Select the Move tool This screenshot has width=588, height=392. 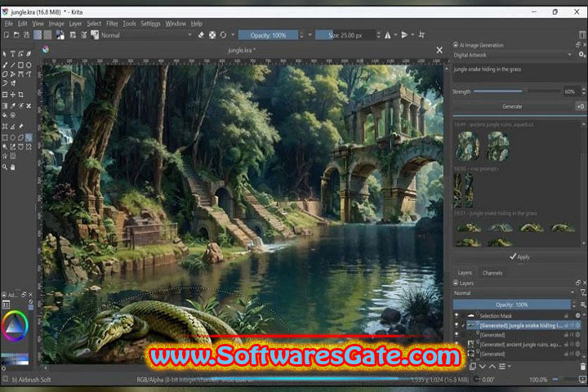13,95
